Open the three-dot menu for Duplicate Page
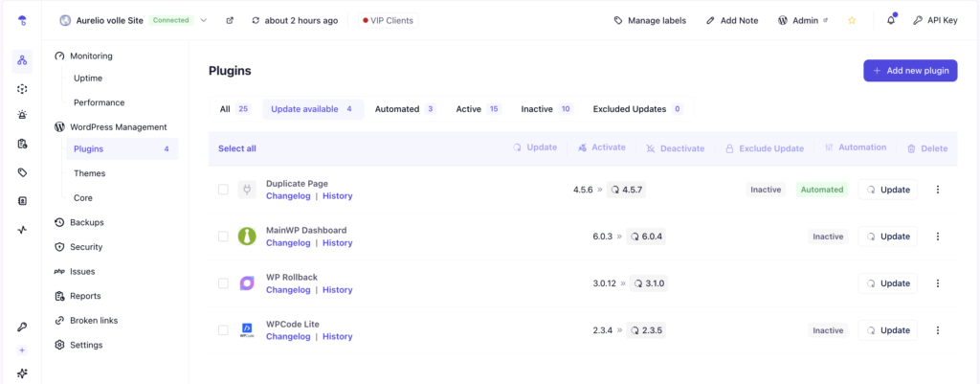 point(938,190)
